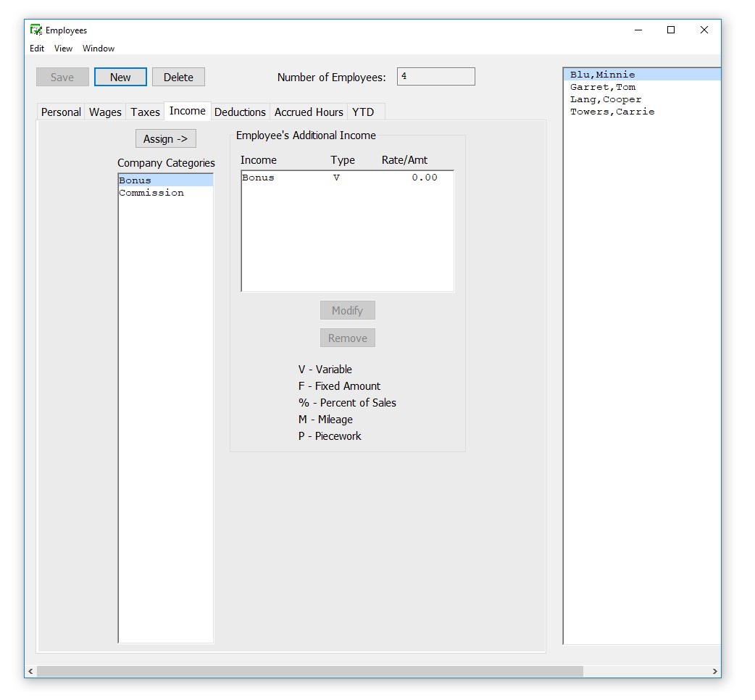
Task: Open the Taxes tab
Action: (145, 112)
